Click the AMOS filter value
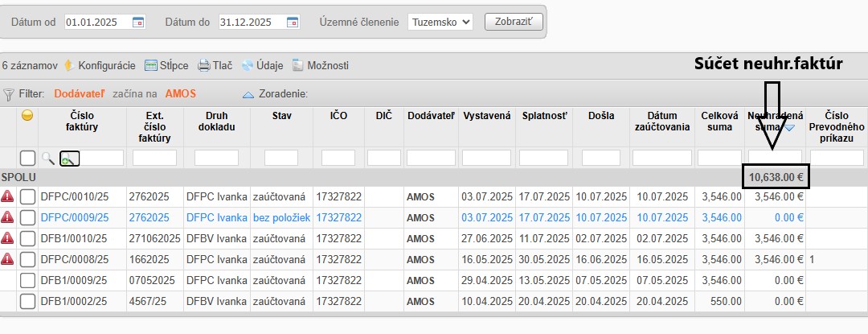This screenshot has height=334, width=868. click(181, 94)
